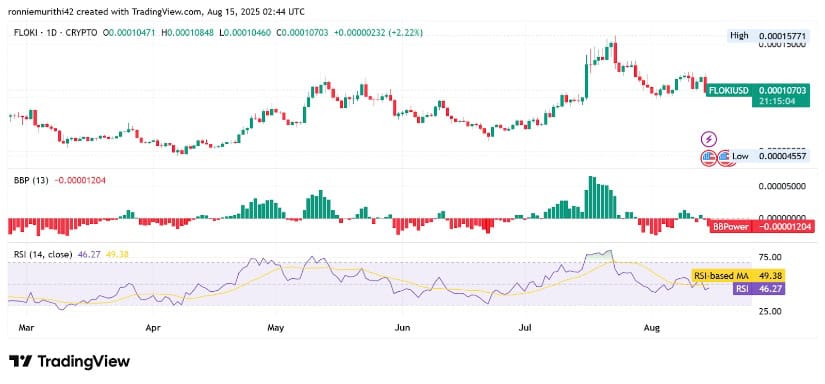Click the low value L0.00010460
The image size is (825, 384).
(245, 33)
